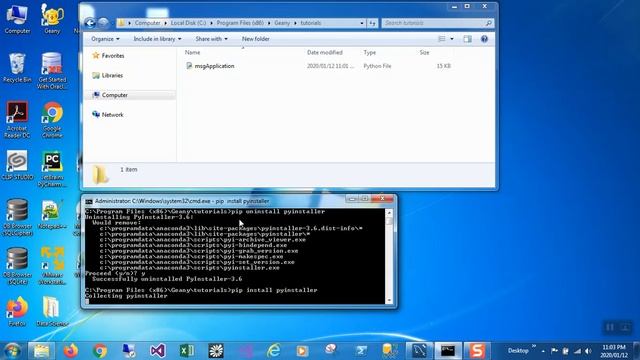This screenshot has width=640, height=360.
Task: Open DB Browser (SQLCipher) desktop shortcut
Action: (17, 217)
